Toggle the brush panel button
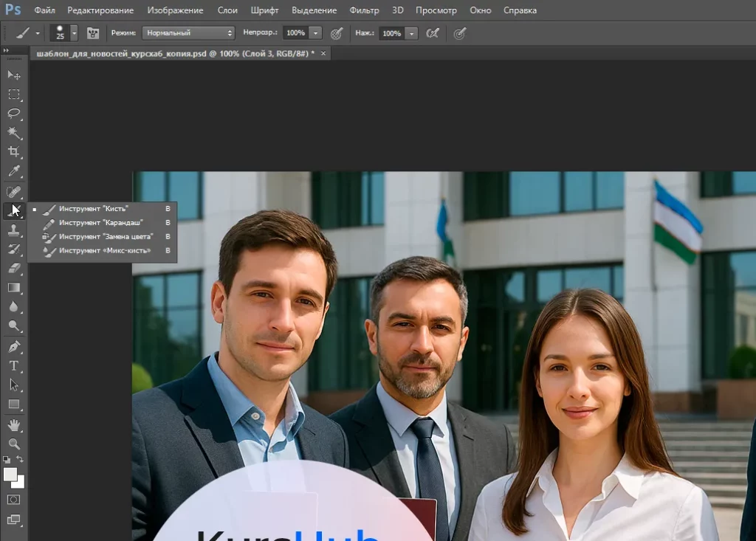The image size is (756, 541). point(92,32)
